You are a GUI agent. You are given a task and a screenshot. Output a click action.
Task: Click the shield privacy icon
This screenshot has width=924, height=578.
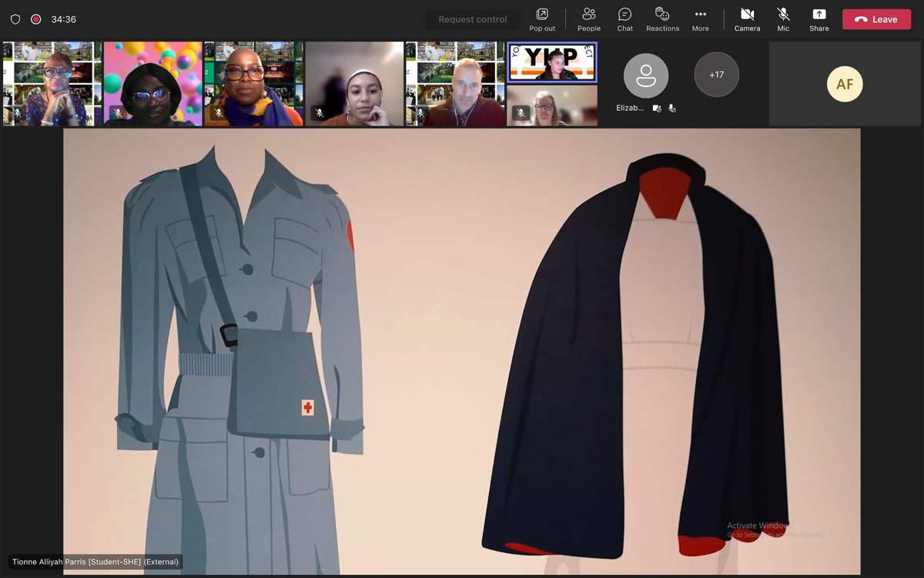point(15,19)
